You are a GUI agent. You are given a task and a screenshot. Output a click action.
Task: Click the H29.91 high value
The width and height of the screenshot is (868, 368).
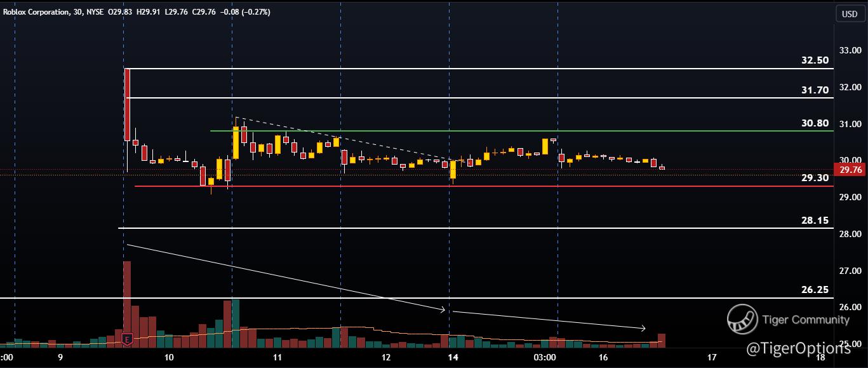149,12
